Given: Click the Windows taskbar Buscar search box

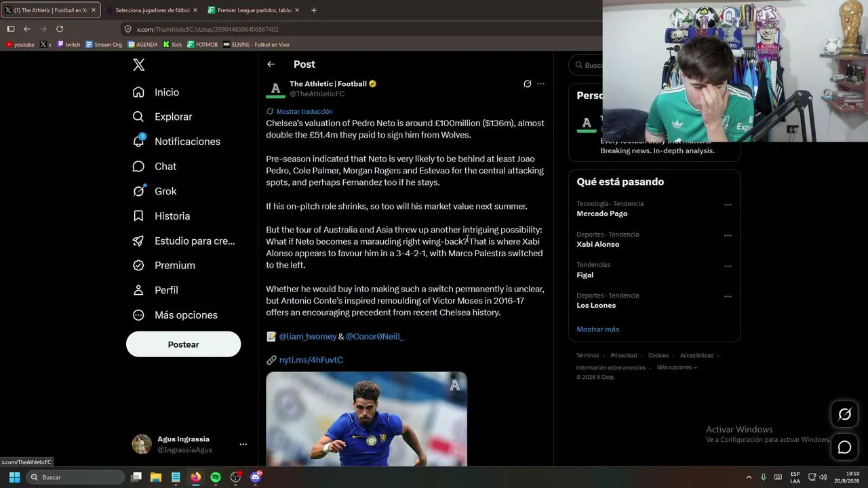Looking at the screenshot, I should 76,477.
